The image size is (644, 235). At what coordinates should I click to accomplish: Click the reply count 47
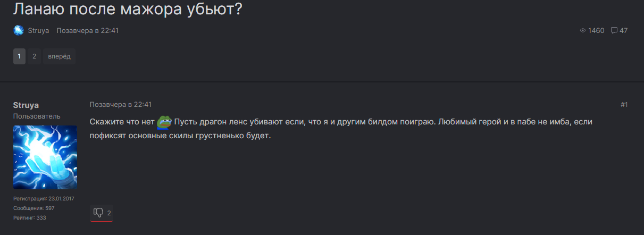tap(624, 30)
